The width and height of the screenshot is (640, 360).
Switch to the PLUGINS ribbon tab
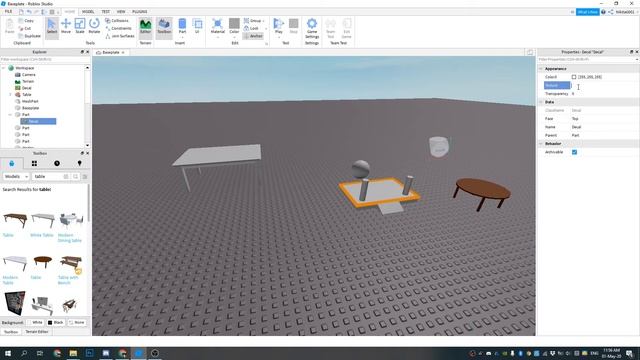coord(140,12)
